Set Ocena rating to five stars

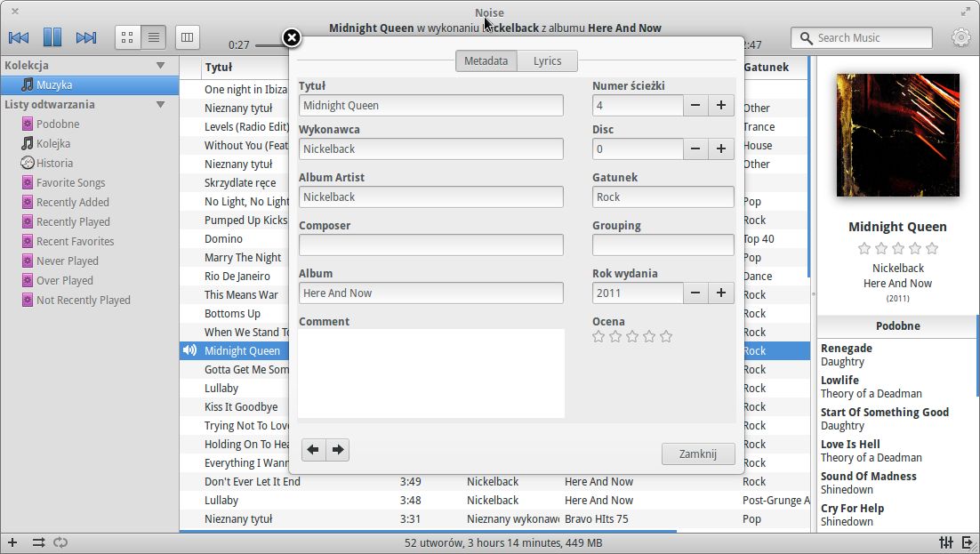click(x=666, y=337)
